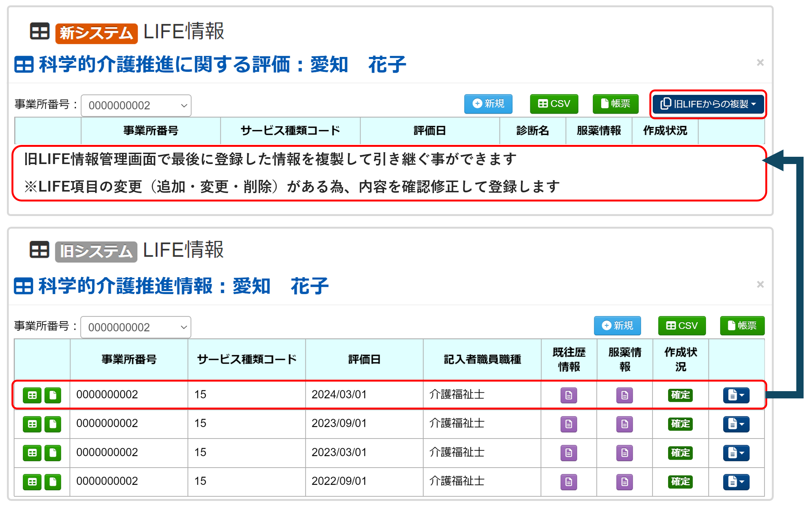
Task: Click the CSV button in the old system panel
Action: click(x=682, y=326)
